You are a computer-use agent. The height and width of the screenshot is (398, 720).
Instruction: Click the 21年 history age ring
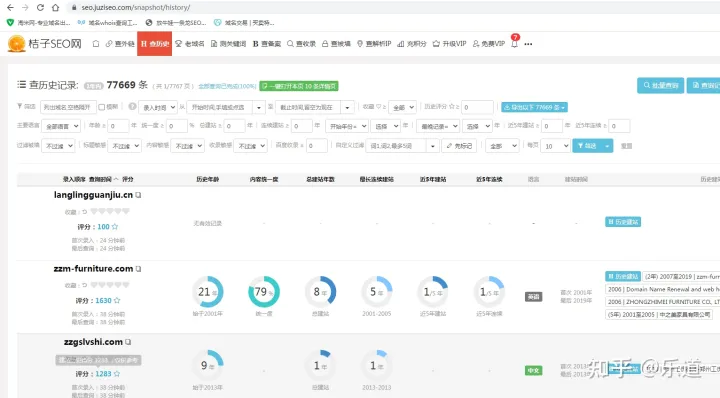(208, 292)
